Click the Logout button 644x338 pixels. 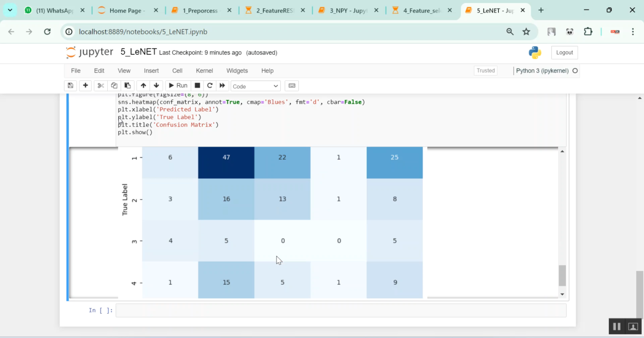pyautogui.click(x=564, y=53)
